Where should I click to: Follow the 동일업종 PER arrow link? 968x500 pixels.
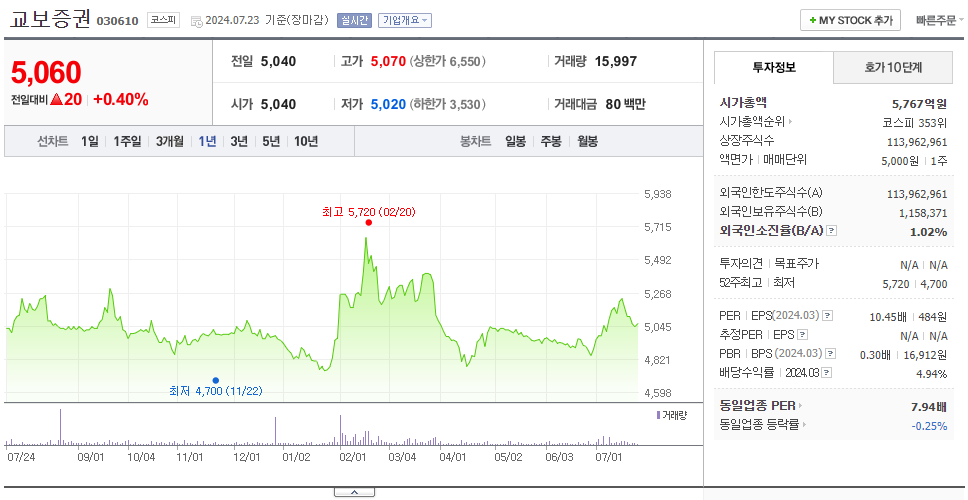point(801,406)
